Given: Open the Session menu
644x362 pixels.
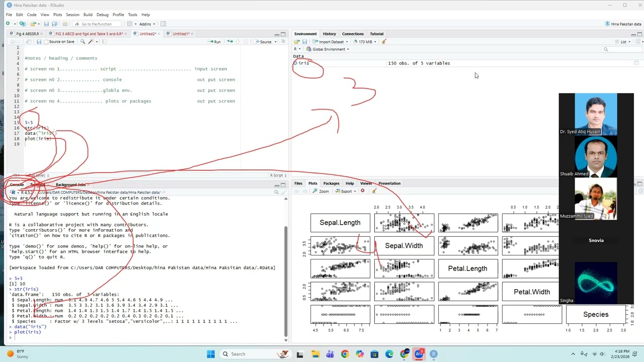Looking at the screenshot, I should coord(72,15).
